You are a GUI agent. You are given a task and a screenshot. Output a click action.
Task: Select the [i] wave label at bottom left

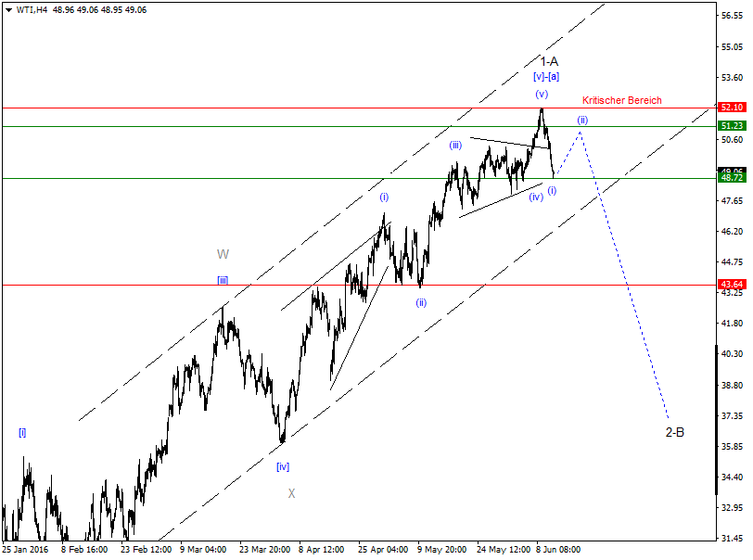[x=23, y=431]
